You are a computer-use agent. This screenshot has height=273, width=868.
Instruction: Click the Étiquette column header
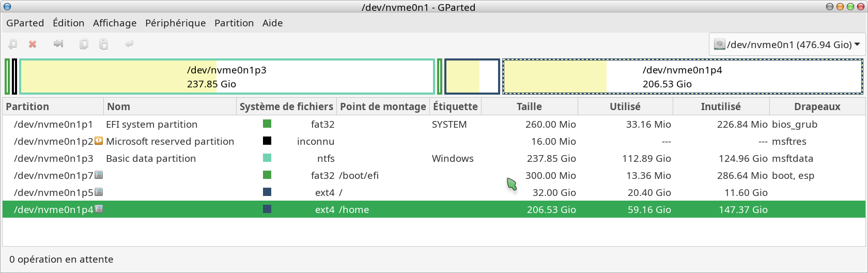point(455,107)
